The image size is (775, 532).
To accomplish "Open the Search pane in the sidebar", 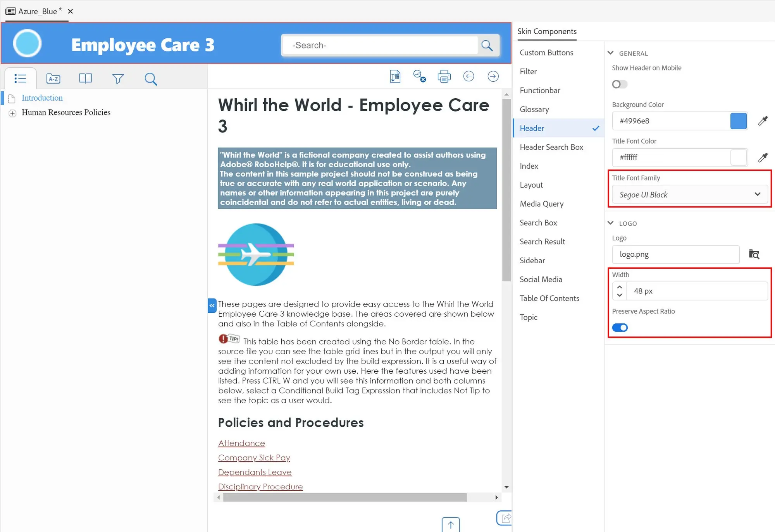I will tap(151, 79).
